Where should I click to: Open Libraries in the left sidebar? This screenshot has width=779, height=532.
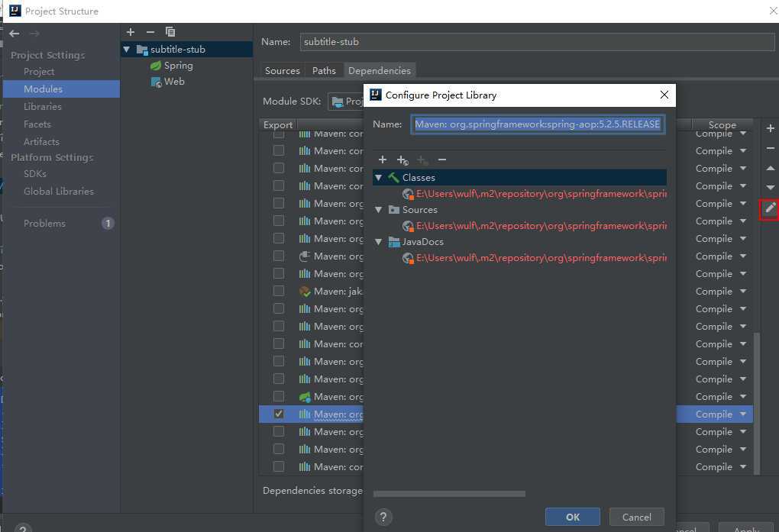click(x=43, y=106)
